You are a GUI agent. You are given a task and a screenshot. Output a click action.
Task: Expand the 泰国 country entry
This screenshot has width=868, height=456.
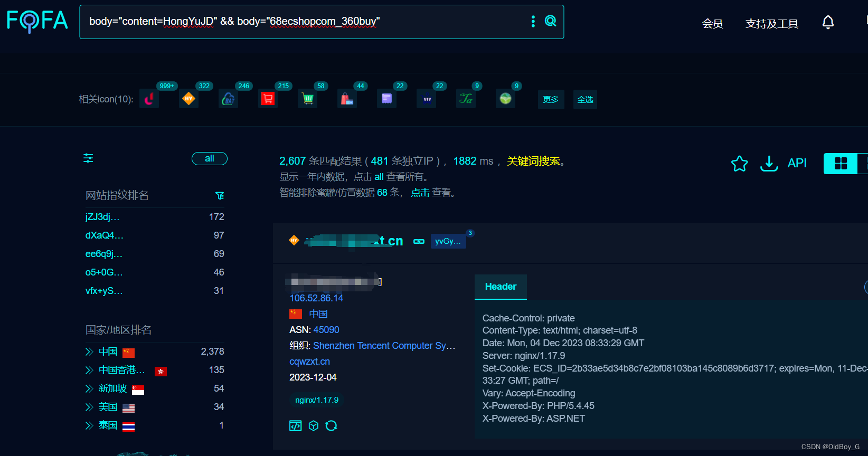(x=89, y=425)
